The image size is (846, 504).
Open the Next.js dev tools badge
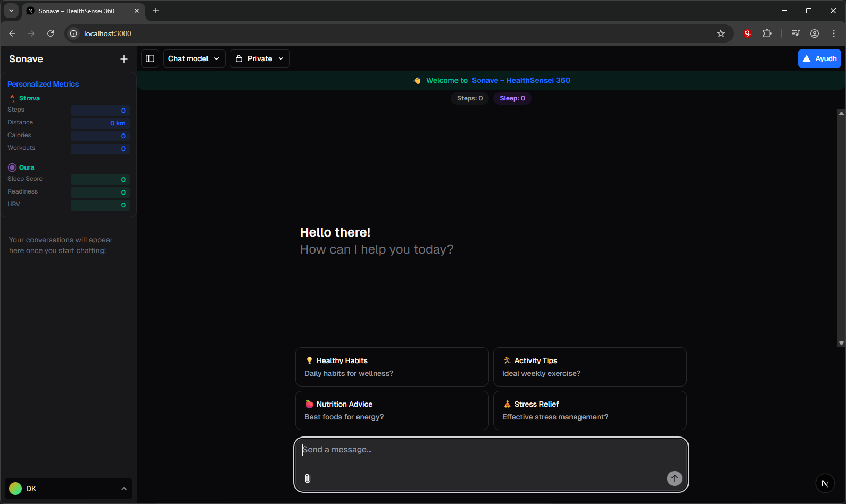[825, 483]
